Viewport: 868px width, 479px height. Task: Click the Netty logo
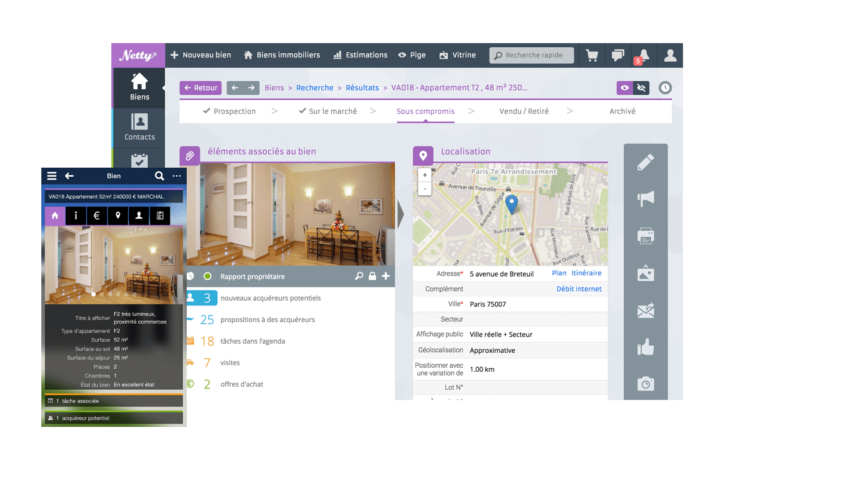tap(138, 55)
